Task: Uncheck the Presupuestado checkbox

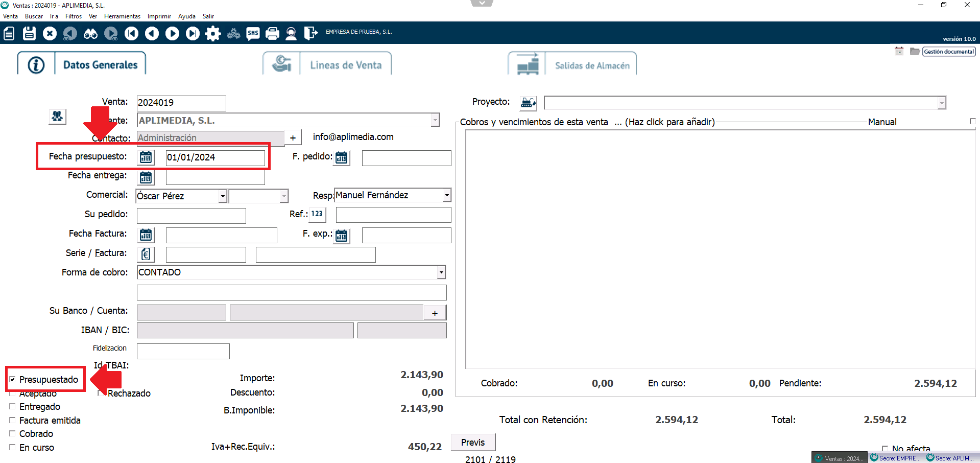Action: (x=12, y=379)
